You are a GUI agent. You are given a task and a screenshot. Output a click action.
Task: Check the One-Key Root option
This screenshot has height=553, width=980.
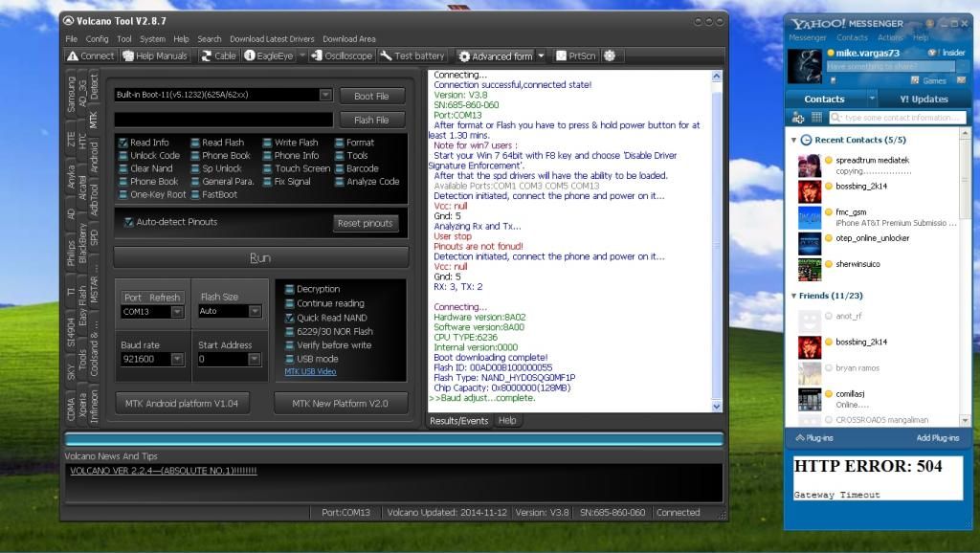point(123,194)
